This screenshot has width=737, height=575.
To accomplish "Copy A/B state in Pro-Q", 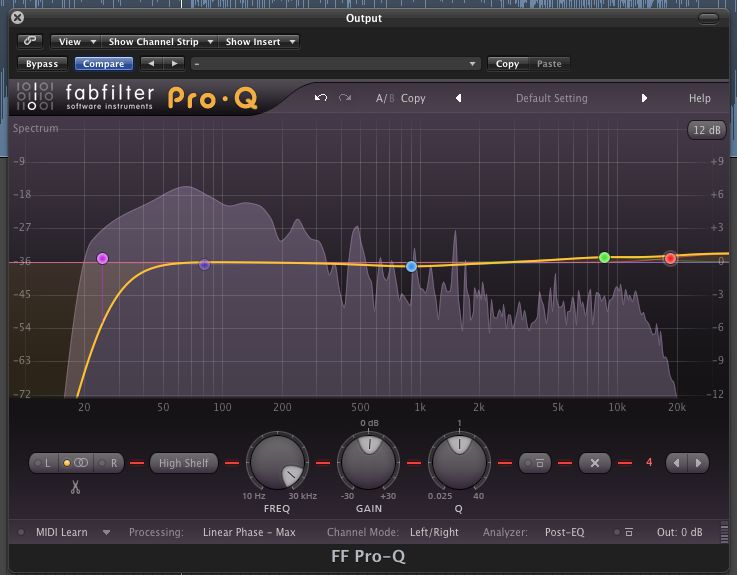I will (413, 98).
